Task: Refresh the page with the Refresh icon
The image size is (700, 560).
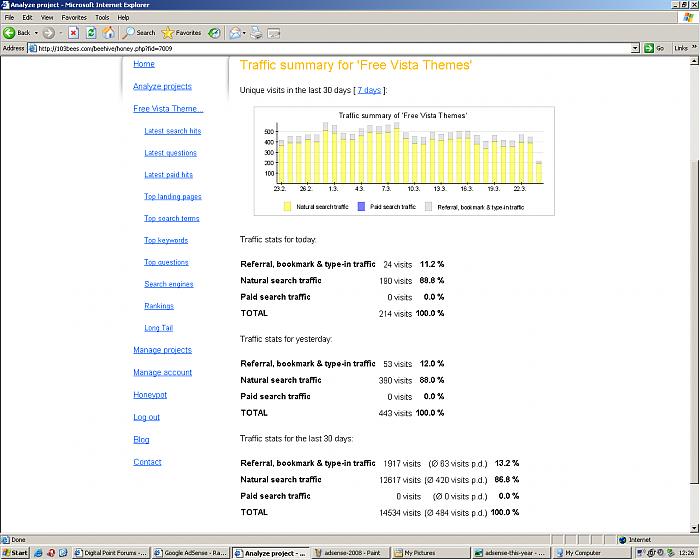Action: [91, 33]
